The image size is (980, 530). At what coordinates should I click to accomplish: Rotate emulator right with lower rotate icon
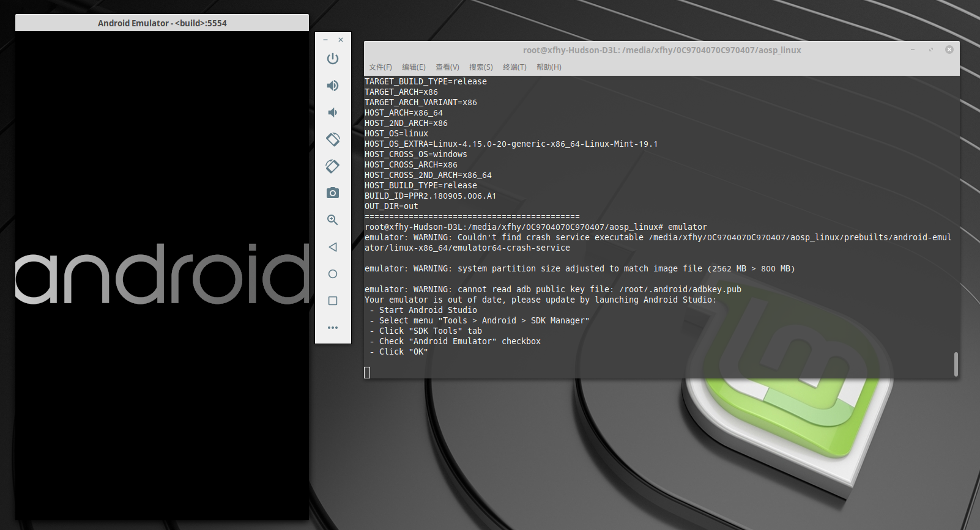tap(333, 166)
